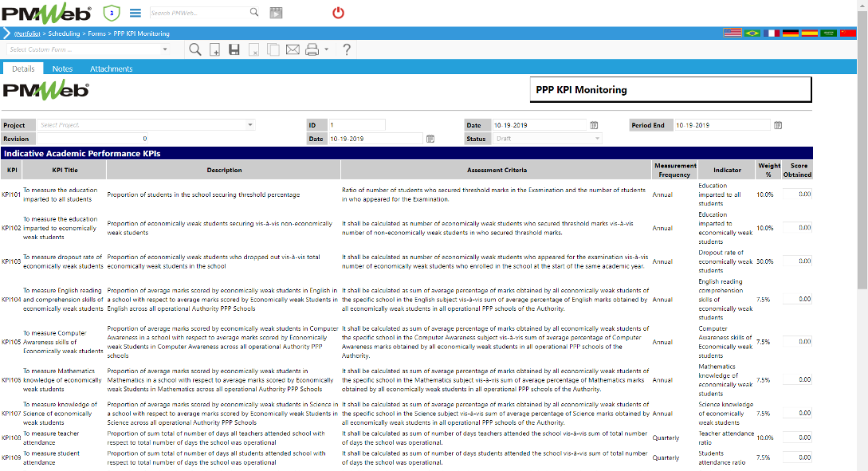Delete the record using the delete-document icon
The width and height of the screenshot is (868, 471).
click(253, 49)
